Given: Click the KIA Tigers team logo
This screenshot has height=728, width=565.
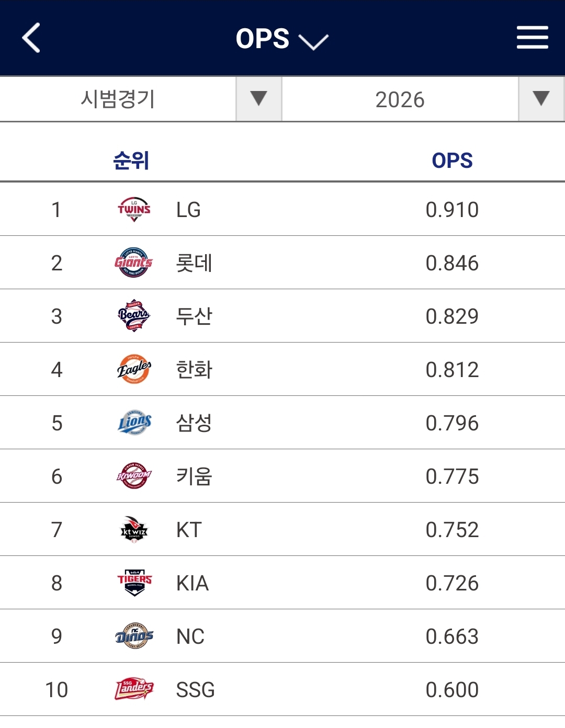Looking at the screenshot, I should [134, 583].
